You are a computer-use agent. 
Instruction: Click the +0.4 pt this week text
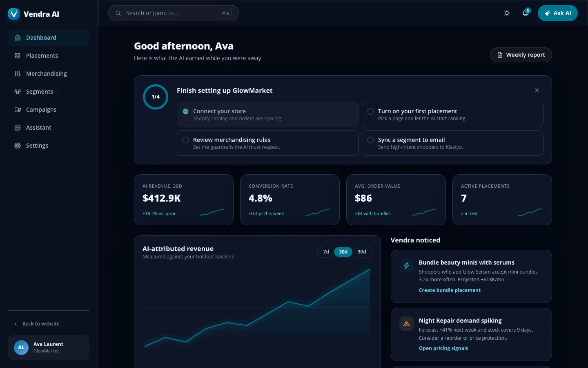click(266, 213)
